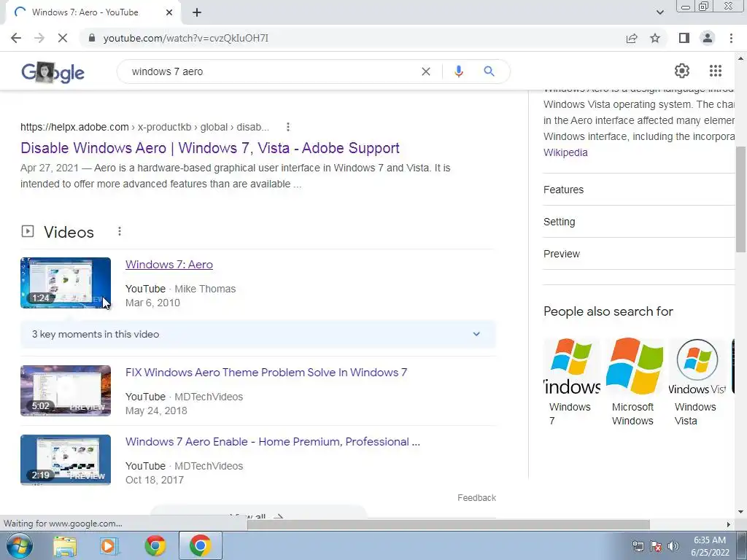Open the Windows 7: Aero video link
Screen dimensions: 747x560
point(169,264)
